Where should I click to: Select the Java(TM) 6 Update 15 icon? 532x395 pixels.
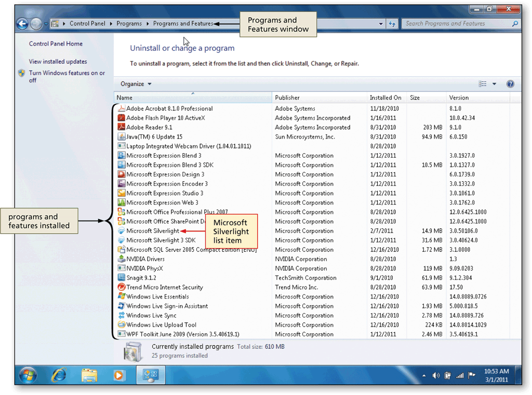(121, 137)
